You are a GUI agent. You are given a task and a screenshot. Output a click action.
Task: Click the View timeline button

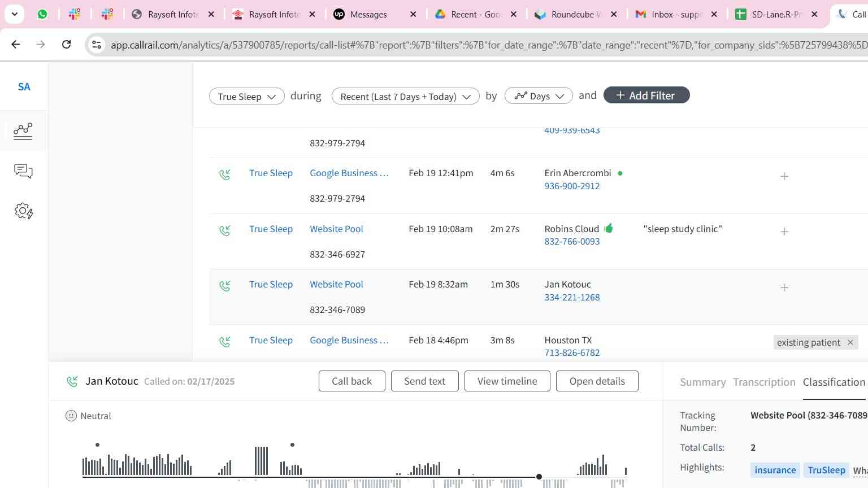(507, 381)
